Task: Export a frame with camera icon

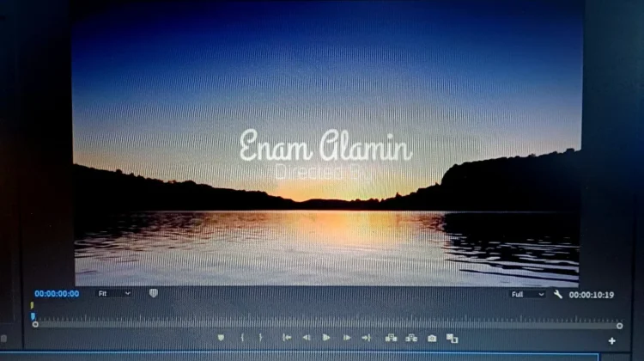Action: click(432, 339)
